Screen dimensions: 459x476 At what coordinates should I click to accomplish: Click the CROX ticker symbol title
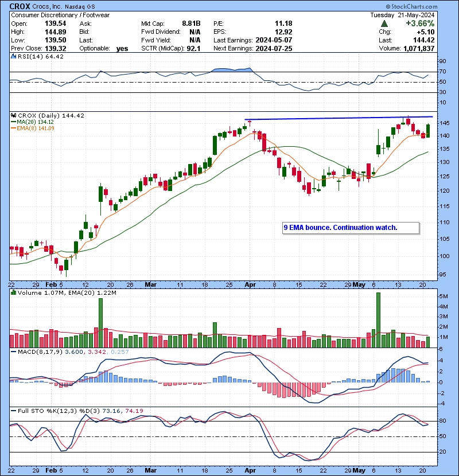[x=20, y=6]
